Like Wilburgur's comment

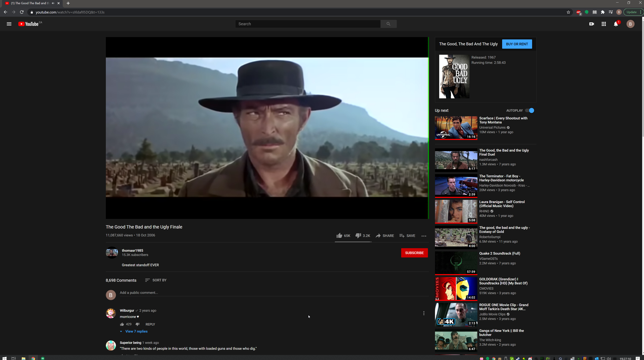(x=122, y=324)
